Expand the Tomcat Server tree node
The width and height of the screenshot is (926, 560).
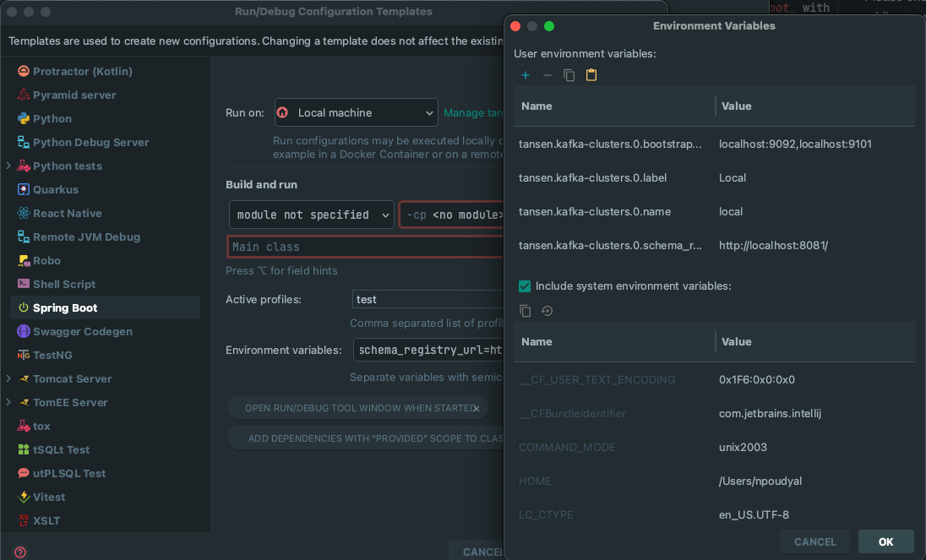point(8,378)
